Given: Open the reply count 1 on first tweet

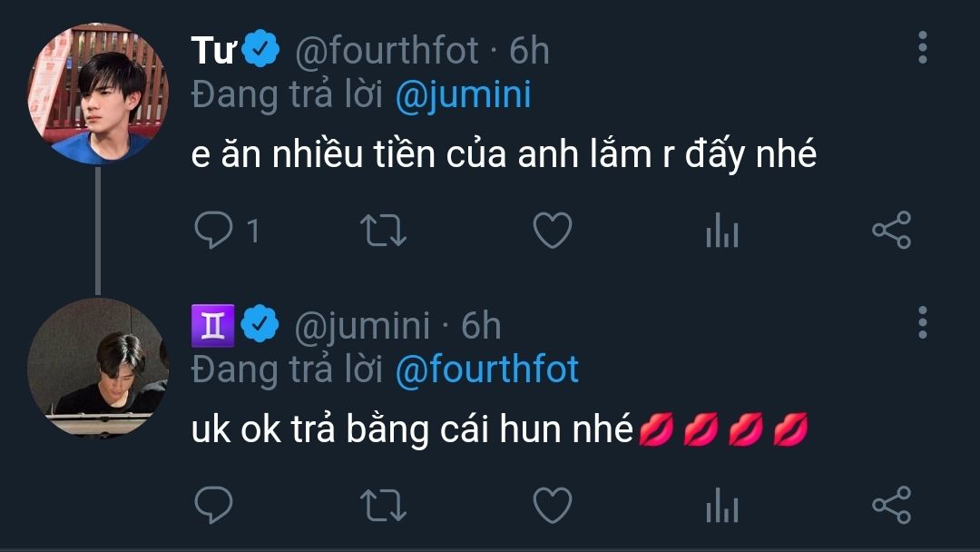Looking at the screenshot, I should [252, 232].
